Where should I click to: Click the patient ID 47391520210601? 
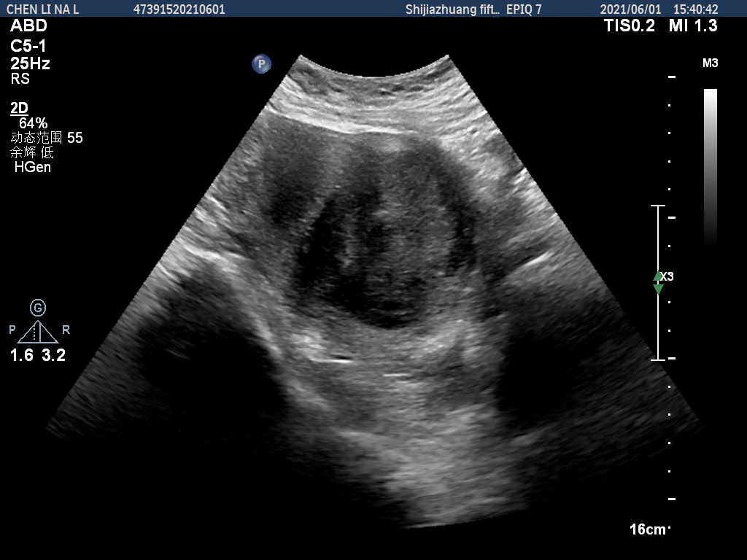click(179, 9)
